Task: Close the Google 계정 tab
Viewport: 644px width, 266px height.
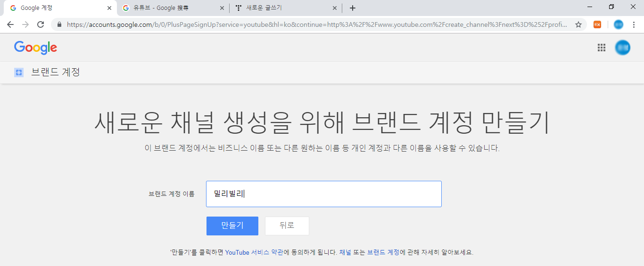Action: pyautogui.click(x=109, y=8)
